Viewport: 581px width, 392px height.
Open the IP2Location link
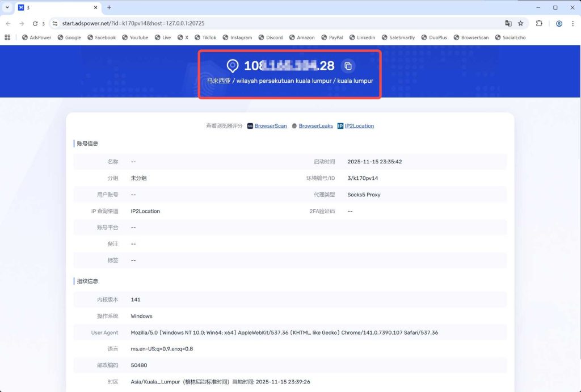point(359,126)
